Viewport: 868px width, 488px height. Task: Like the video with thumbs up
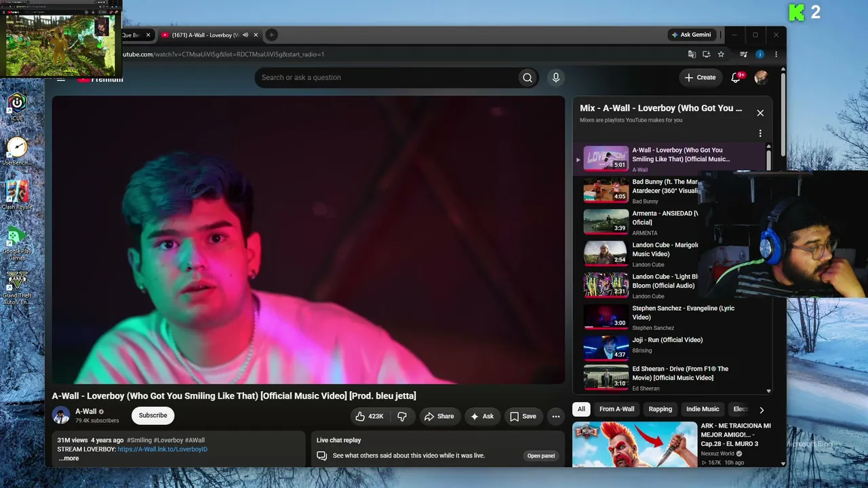coord(370,416)
